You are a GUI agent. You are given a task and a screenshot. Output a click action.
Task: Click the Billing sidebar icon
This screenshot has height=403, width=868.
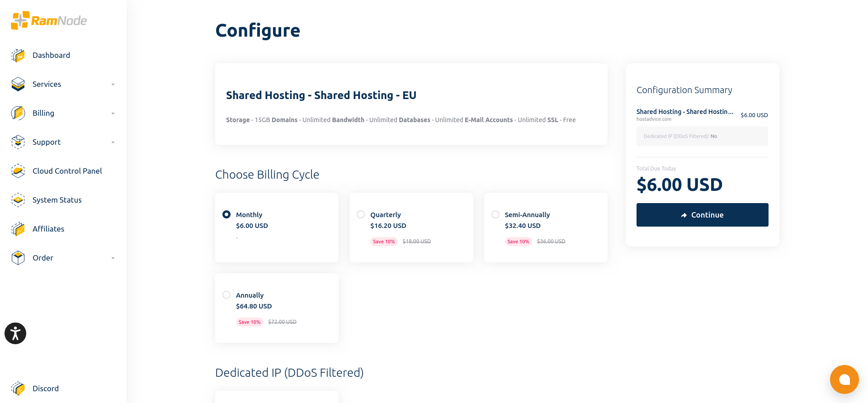coord(18,113)
